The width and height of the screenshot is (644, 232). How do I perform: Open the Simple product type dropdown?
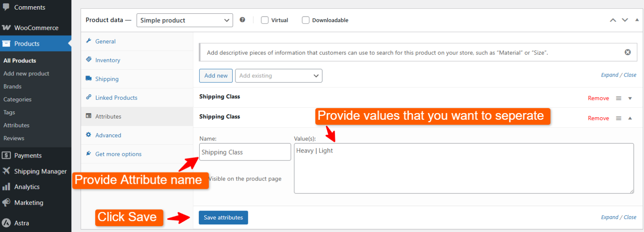pos(184,20)
